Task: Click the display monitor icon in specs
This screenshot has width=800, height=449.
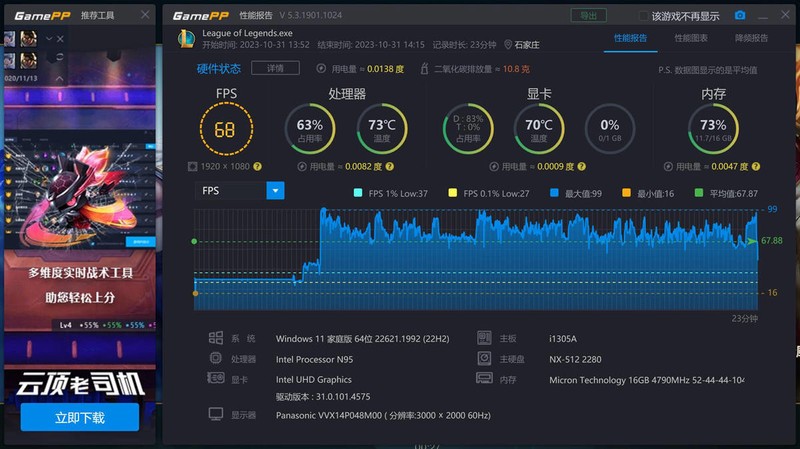Action: [216, 414]
